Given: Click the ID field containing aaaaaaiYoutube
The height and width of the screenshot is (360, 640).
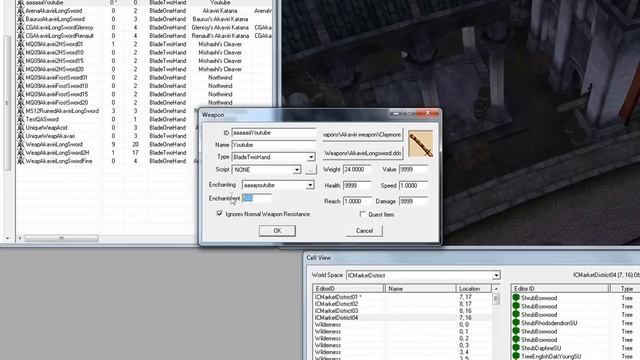Looking at the screenshot, I should click(x=273, y=133).
